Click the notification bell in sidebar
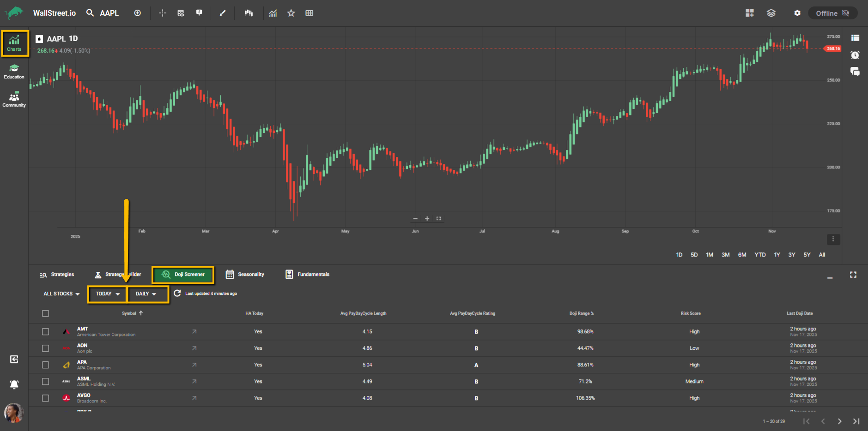 14,384
